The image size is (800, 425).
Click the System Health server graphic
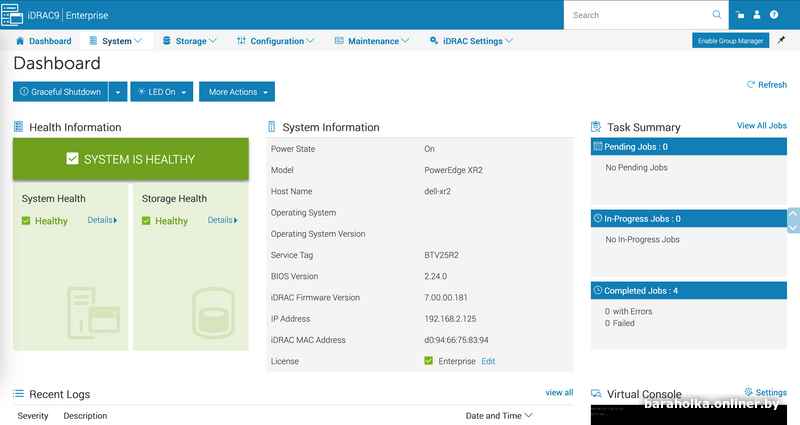coord(93,313)
